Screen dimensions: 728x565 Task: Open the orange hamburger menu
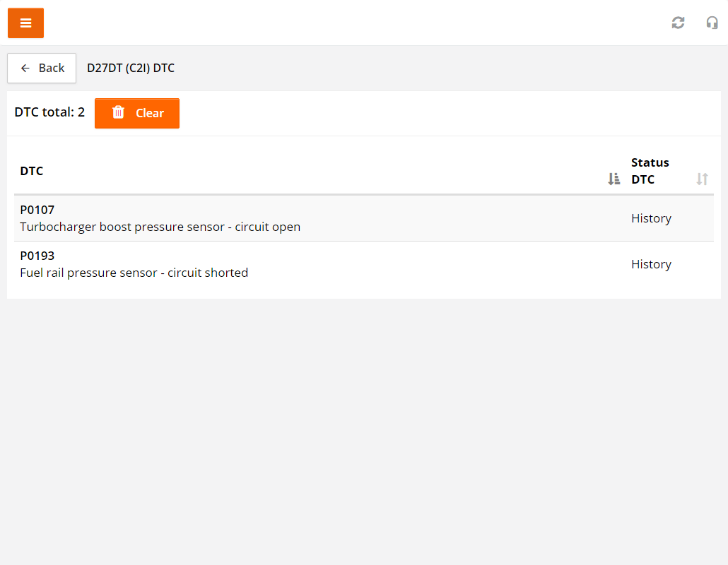coord(25,23)
